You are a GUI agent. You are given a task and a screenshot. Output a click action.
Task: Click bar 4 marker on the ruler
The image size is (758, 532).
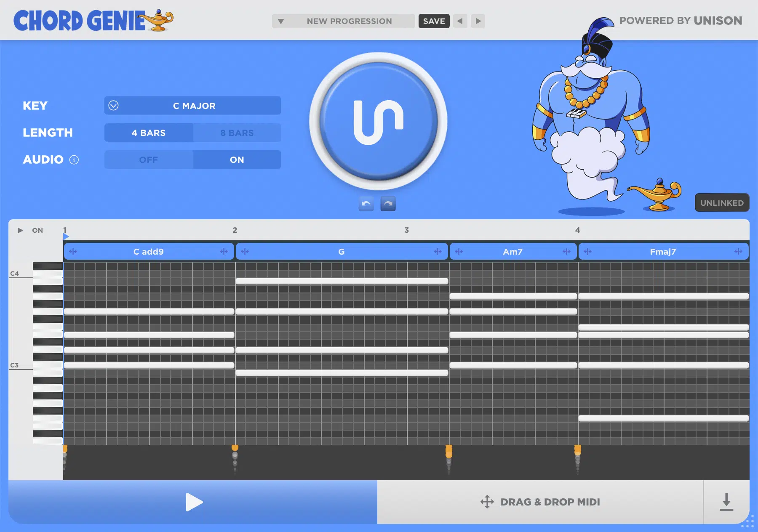(578, 230)
